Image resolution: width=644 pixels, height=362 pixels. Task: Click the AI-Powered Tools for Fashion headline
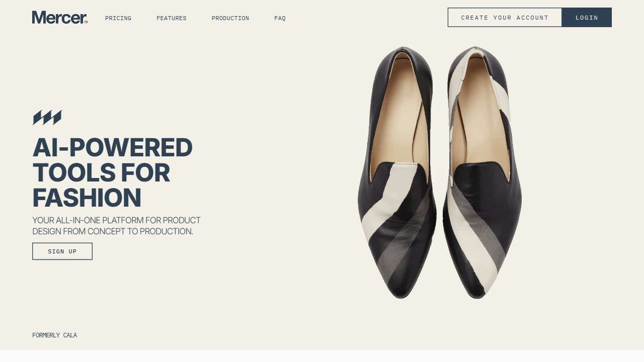coord(112,172)
